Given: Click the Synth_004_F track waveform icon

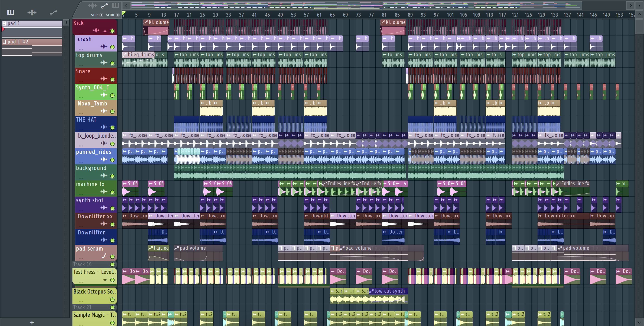Looking at the screenshot, I should coord(104,95).
